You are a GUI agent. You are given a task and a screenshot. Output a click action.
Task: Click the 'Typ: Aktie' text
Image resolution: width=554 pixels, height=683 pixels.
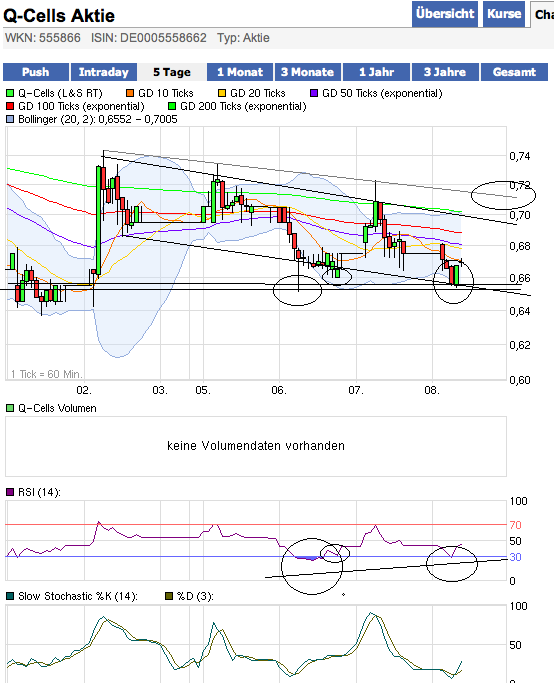click(x=243, y=38)
